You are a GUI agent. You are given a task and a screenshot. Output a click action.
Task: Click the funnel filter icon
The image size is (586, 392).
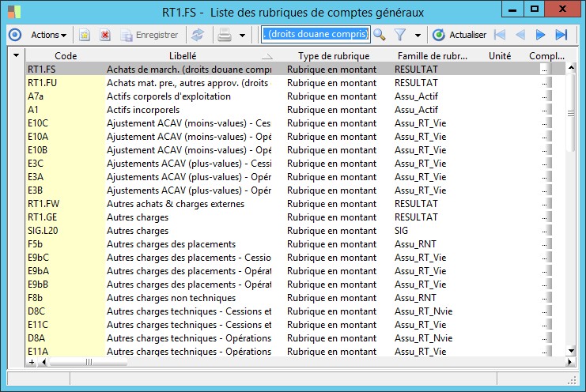click(400, 35)
